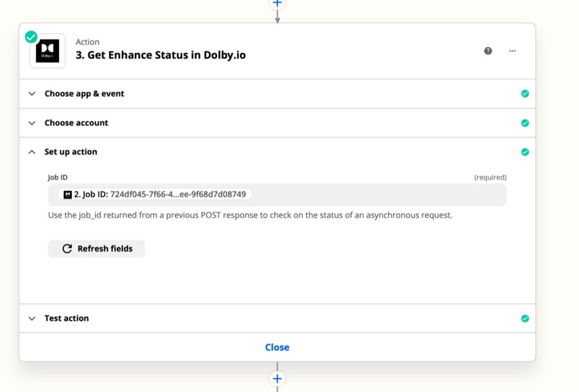579x392 pixels.
Task: Collapse the Set up action chevron
Action: pos(32,152)
